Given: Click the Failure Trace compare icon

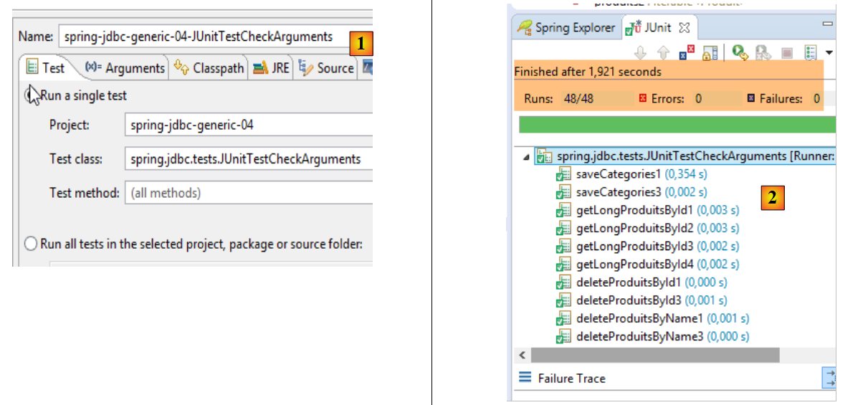Looking at the screenshot, I should (829, 378).
